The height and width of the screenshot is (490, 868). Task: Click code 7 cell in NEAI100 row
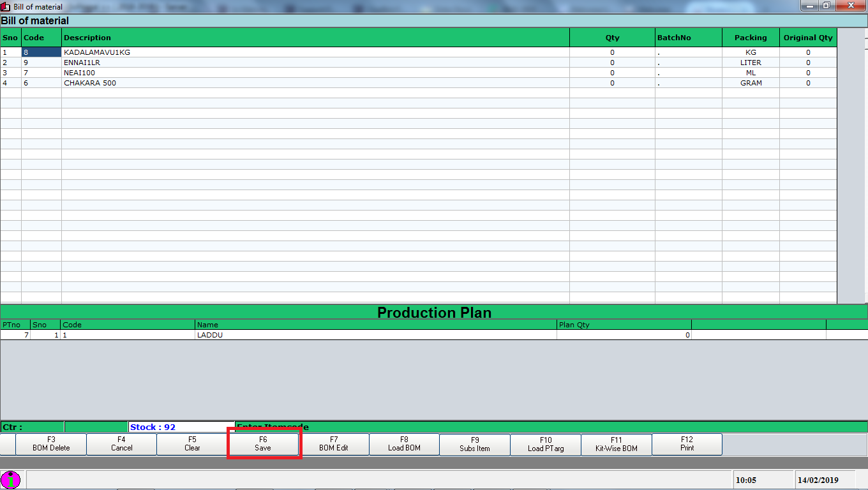[41, 73]
